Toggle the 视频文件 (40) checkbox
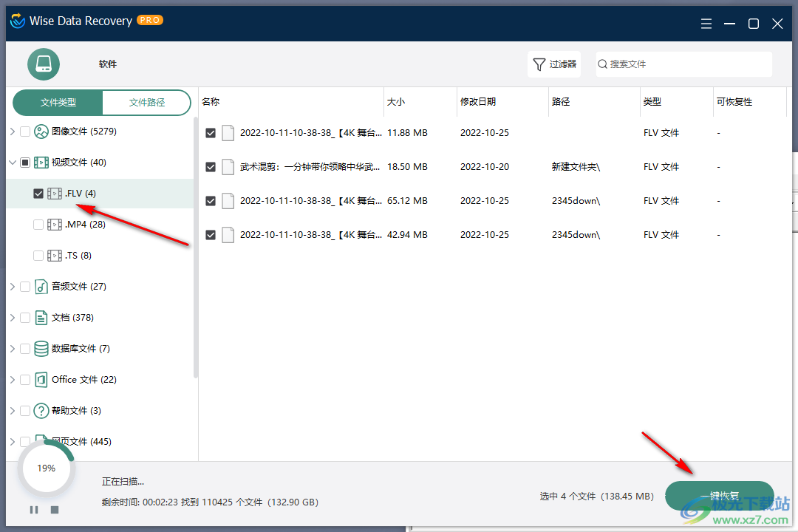 coord(25,163)
